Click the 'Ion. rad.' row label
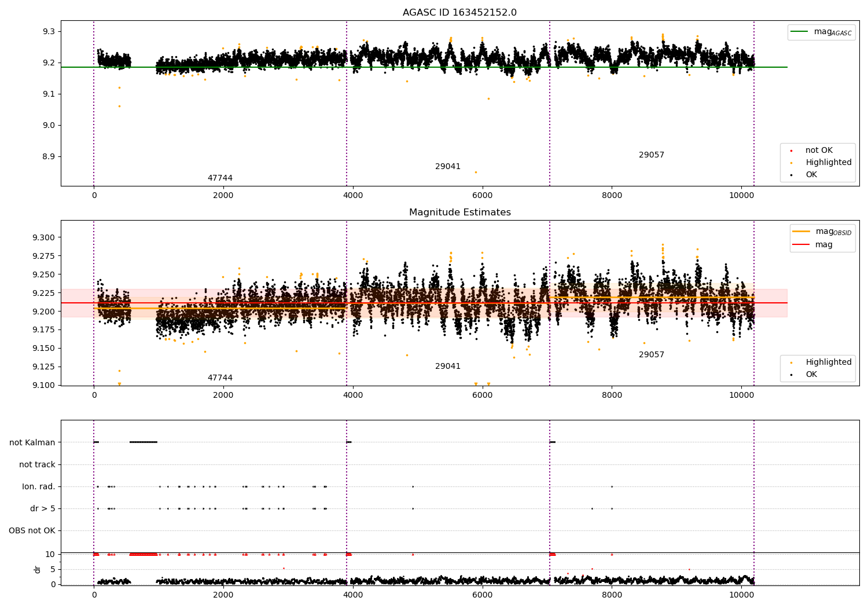The height and width of the screenshot is (608, 868). pos(39,486)
